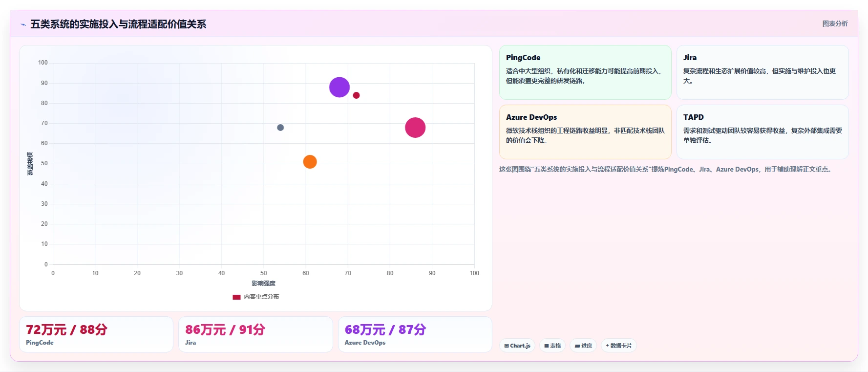Screen dimensions: 868x372
Task: Click the 进度 tag
Action: coord(583,346)
